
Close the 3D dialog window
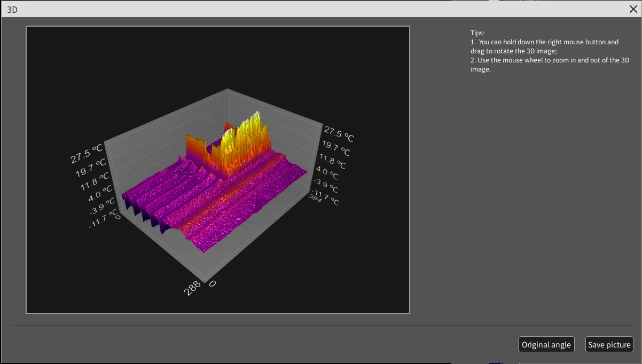point(633,9)
